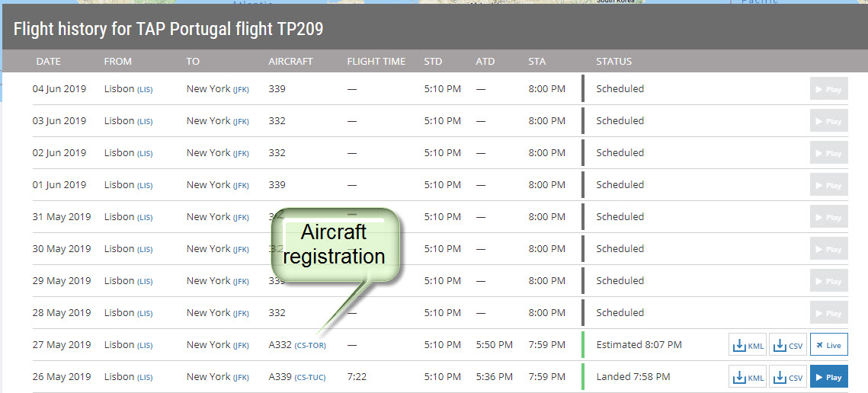This screenshot has width=868, height=393.
Task: Click the Estimated 8:07 PM status
Action: [x=639, y=345]
